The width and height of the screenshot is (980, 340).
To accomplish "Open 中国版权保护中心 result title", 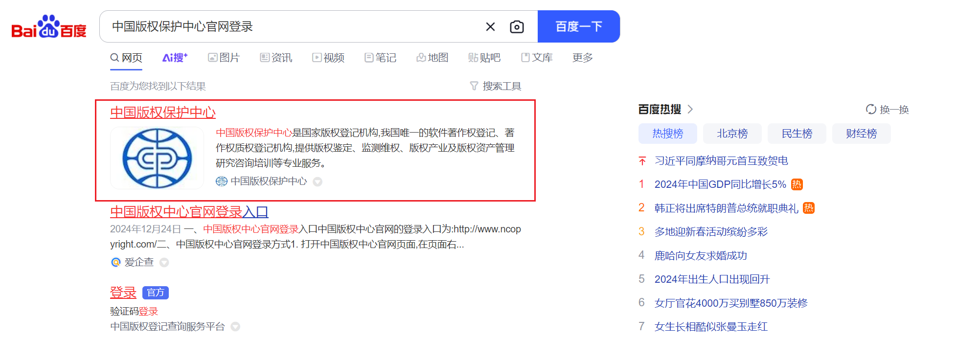I will coord(163,113).
